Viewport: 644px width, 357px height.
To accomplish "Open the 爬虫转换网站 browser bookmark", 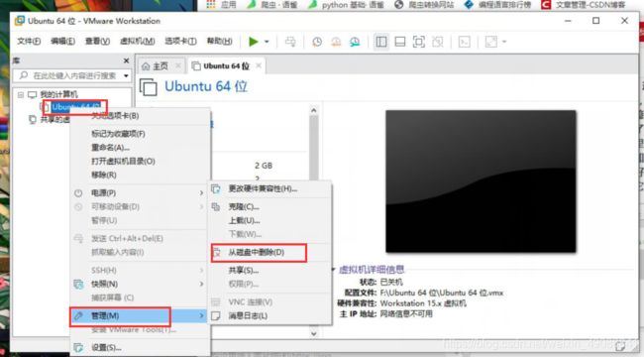I will coord(424,5).
